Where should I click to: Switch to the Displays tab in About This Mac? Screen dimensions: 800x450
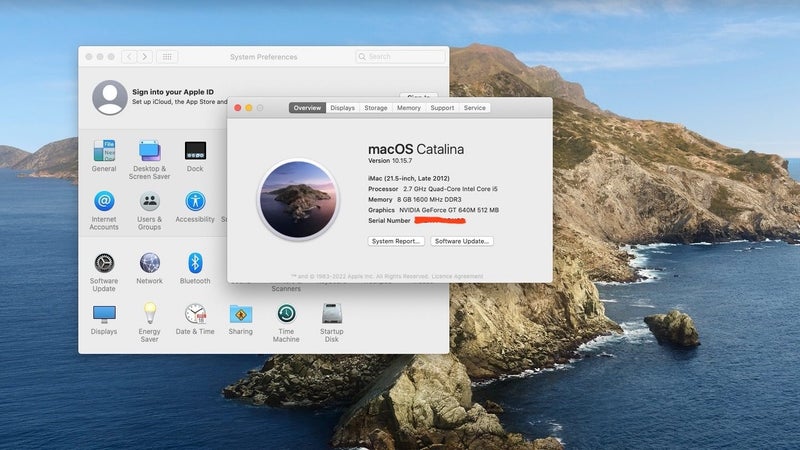(342, 108)
